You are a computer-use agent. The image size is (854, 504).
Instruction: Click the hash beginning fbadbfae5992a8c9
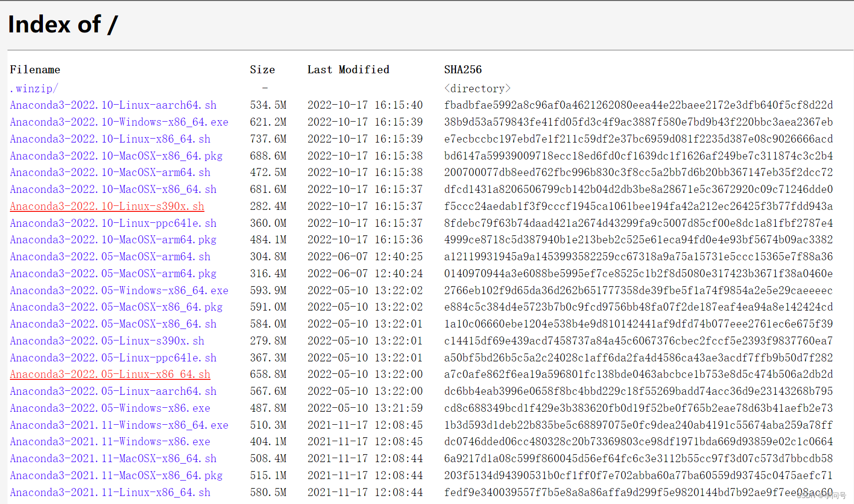point(639,105)
